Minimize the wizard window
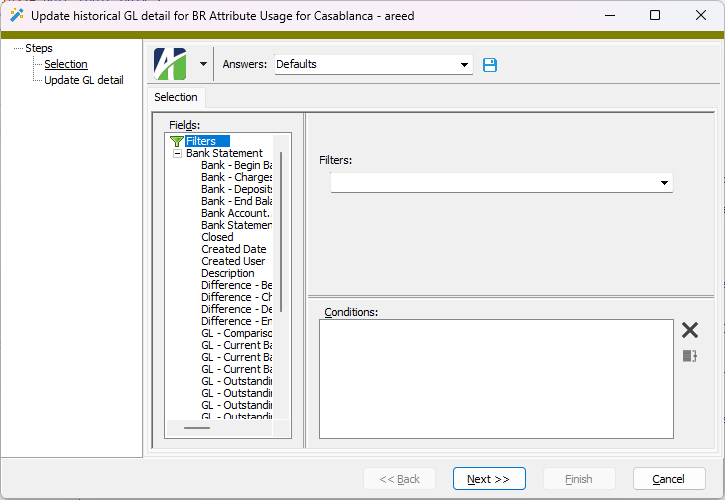725x500 pixels. (x=610, y=15)
